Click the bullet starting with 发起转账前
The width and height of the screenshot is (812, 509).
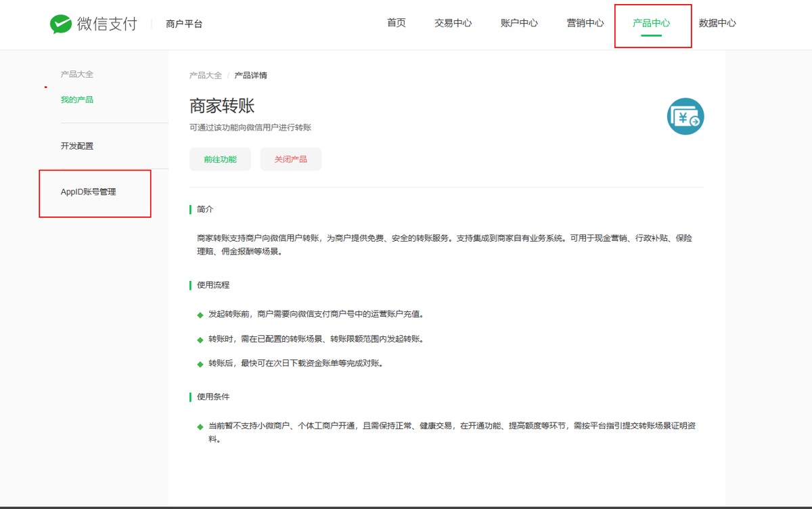coord(316,314)
